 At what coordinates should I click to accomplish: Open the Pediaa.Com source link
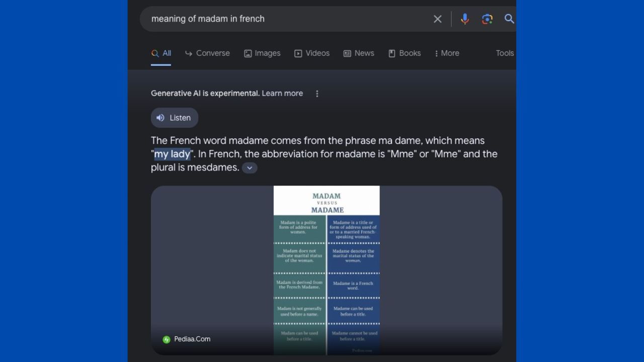[x=192, y=339]
